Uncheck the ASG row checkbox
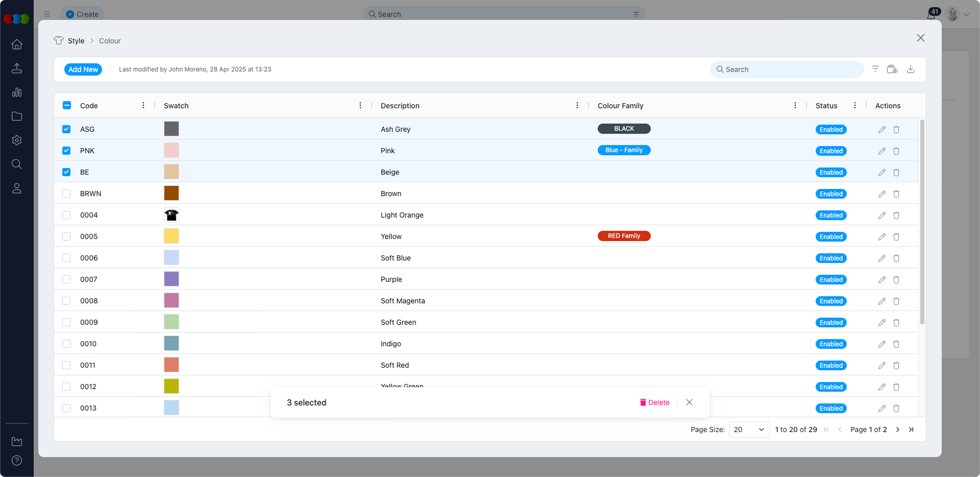Image resolution: width=980 pixels, height=477 pixels. (66, 129)
